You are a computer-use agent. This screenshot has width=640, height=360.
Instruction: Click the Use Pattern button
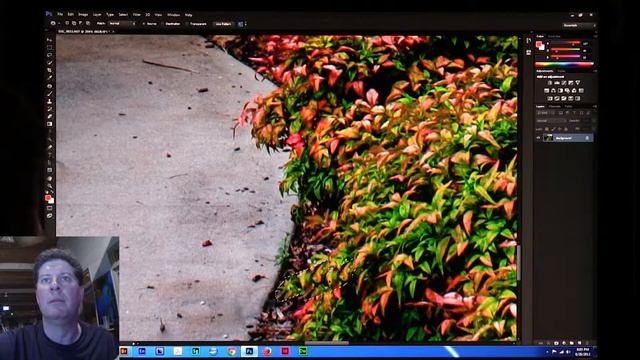pyautogui.click(x=223, y=24)
